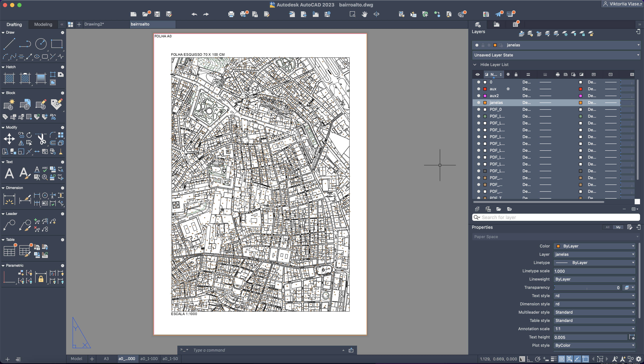
Task: Click the Undo arrow in toolbar
Action: click(194, 14)
